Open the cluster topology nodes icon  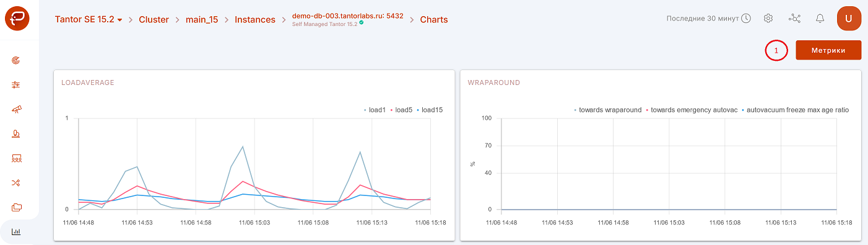[794, 19]
